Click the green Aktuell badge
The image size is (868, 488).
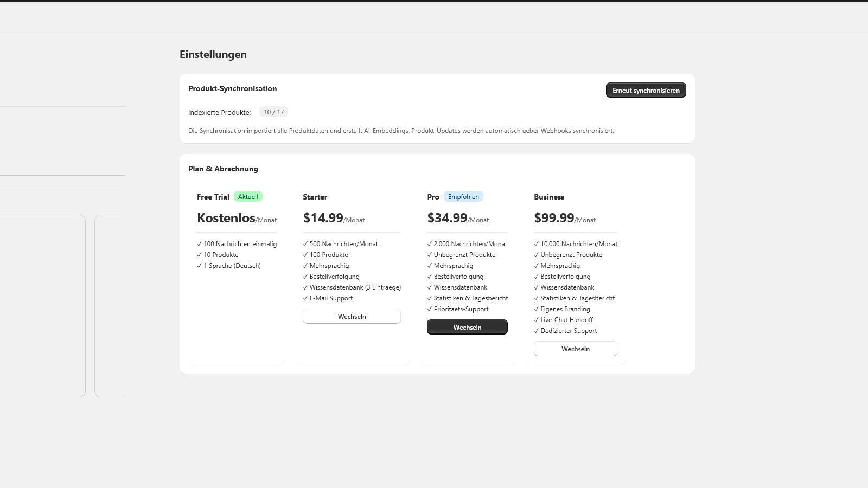pyautogui.click(x=248, y=196)
